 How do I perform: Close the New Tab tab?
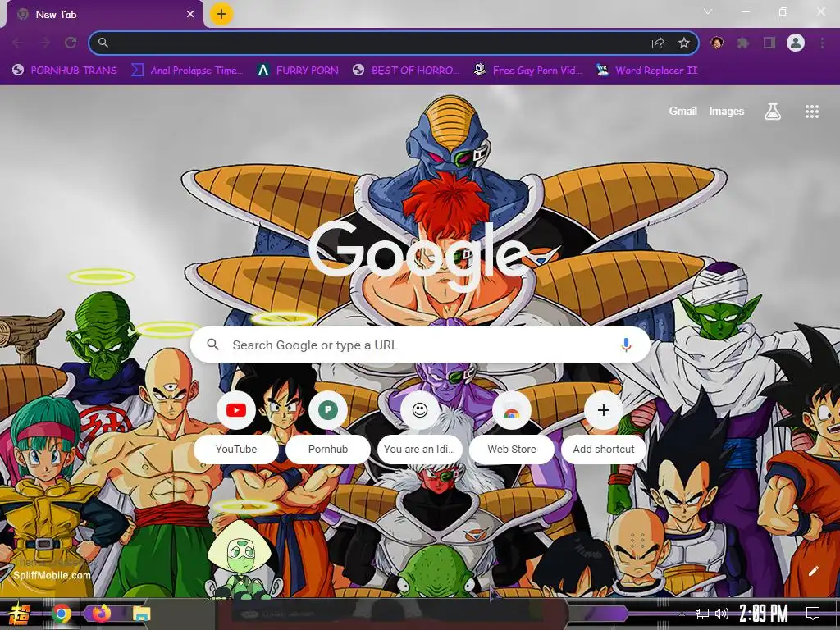pos(190,15)
